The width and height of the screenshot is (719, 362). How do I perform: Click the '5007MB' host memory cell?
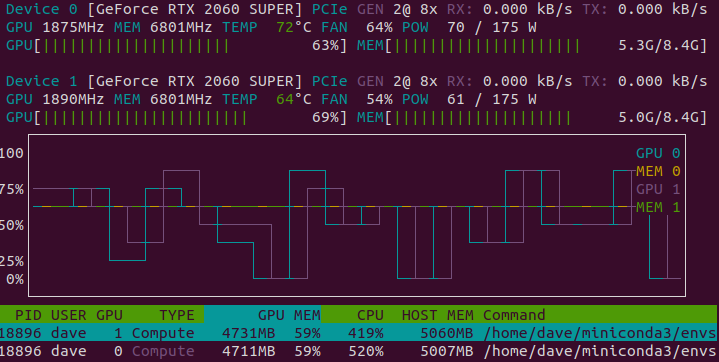click(x=447, y=351)
